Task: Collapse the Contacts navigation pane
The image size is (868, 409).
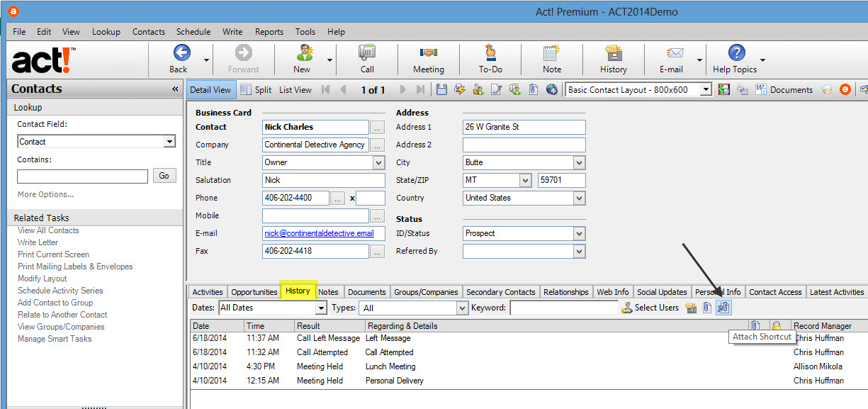Action: 175,89
